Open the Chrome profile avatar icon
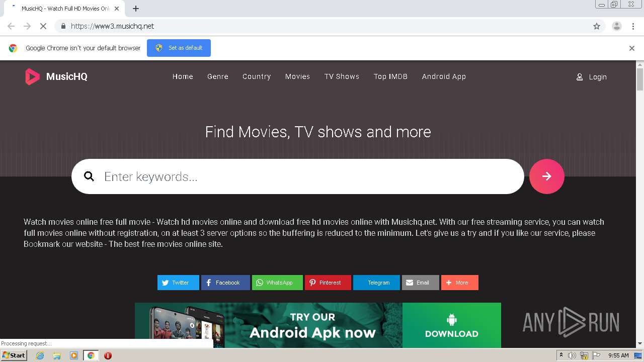This screenshot has height=362, width=644. [x=617, y=26]
